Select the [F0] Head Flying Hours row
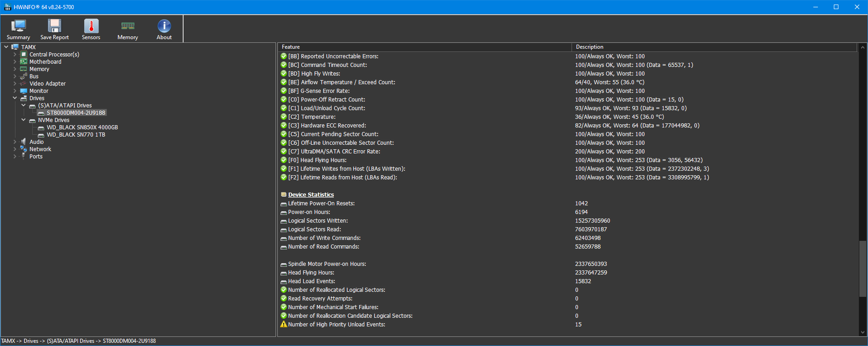Image resolution: width=868 pixels, height=346 pixels. tap(567, 160)
